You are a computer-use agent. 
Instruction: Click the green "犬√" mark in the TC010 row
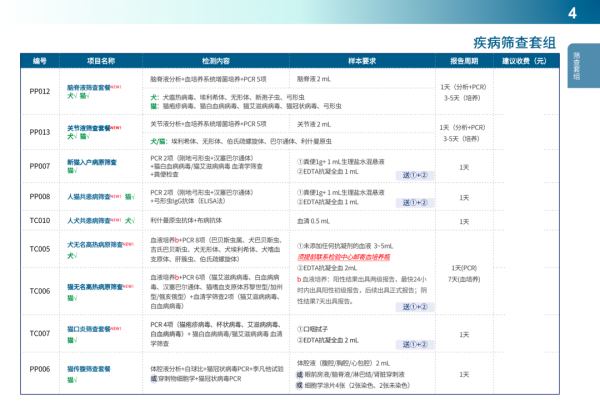(x=130, y=221)
